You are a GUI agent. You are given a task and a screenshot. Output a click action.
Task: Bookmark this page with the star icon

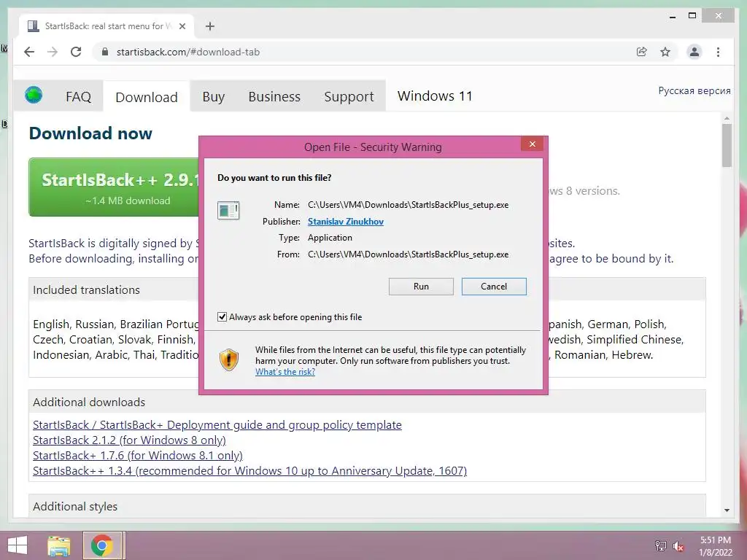coord(665,52)
